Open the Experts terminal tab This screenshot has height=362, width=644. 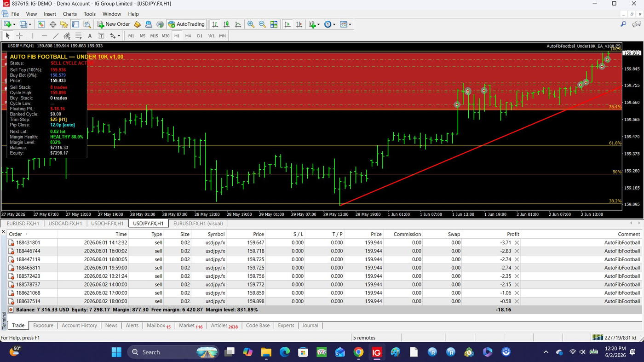[286, 325]
